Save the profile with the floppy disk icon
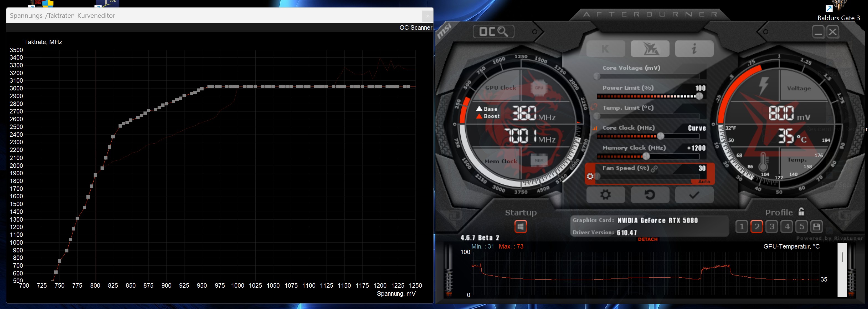This screenshot has width=868, height=309. click(x=816, y=227)
